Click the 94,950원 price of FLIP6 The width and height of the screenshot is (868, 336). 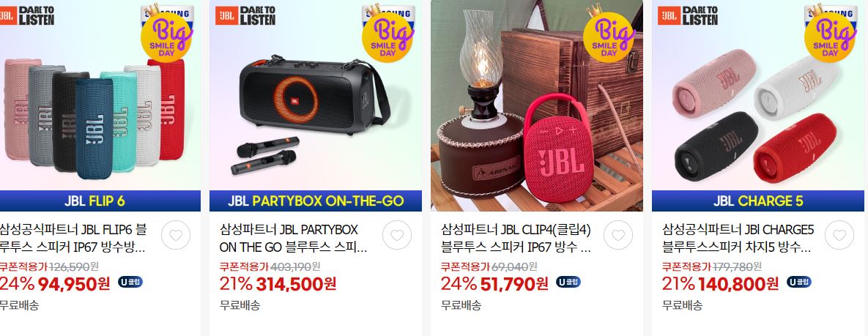pyautogui.click(x=74, y=284)
